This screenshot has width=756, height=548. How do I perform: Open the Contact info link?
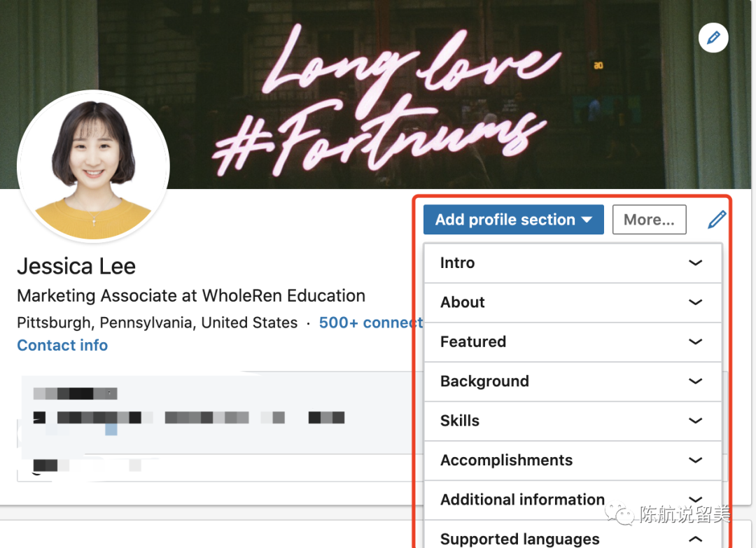[x=62, y=345]
